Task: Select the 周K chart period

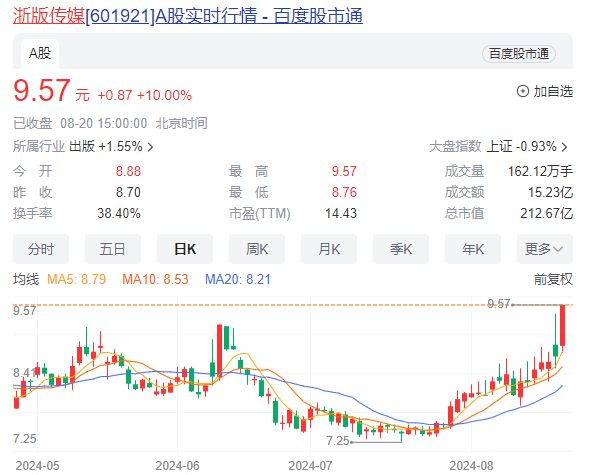Action: click(x=257, y=249)
